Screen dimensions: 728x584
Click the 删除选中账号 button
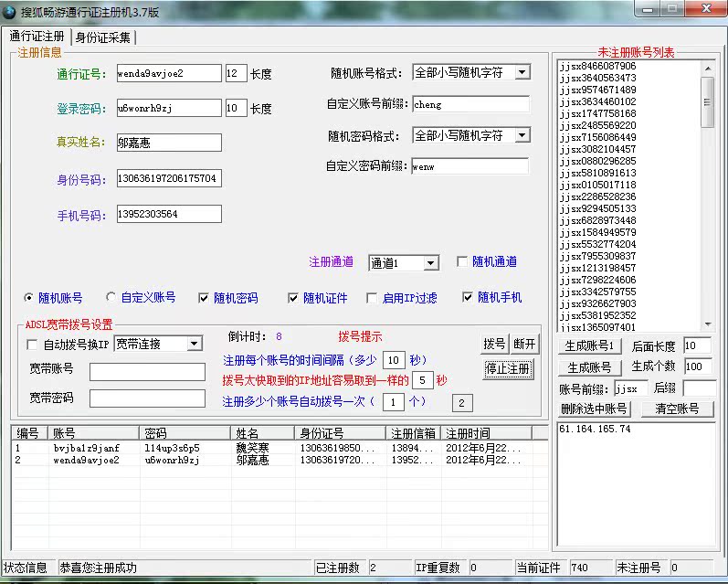594,409
